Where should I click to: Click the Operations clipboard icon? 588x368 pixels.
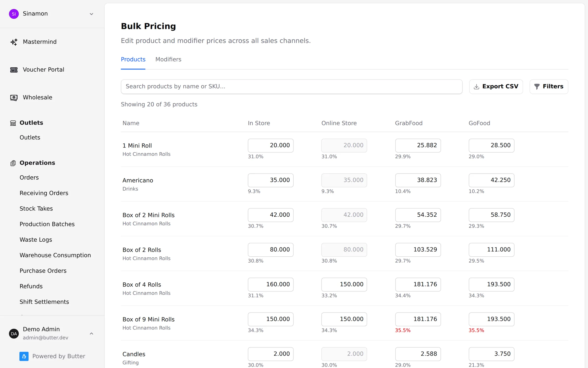pos(13,163)
